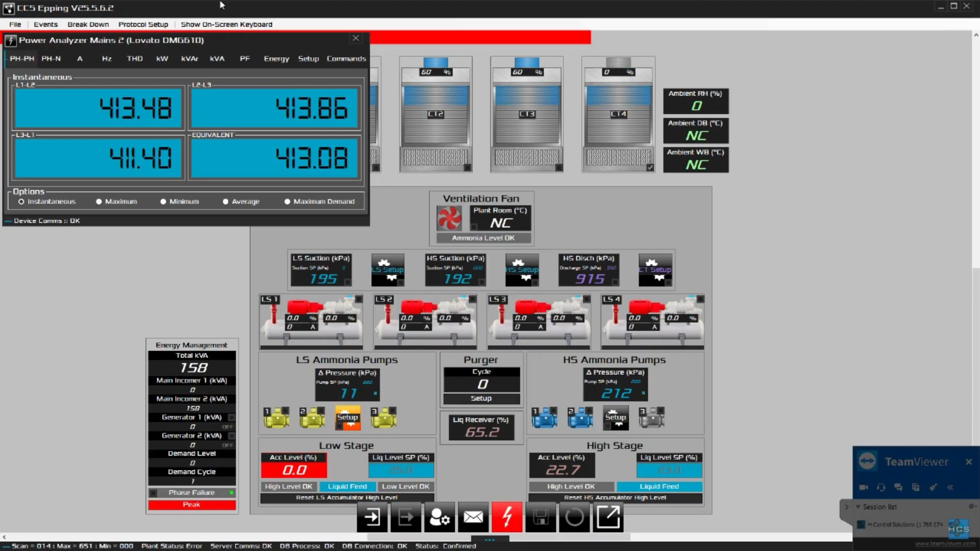This screenshot has width=980, height=551.
Task: Select the Maximum radio option
Action: click(x=99, y=202)
